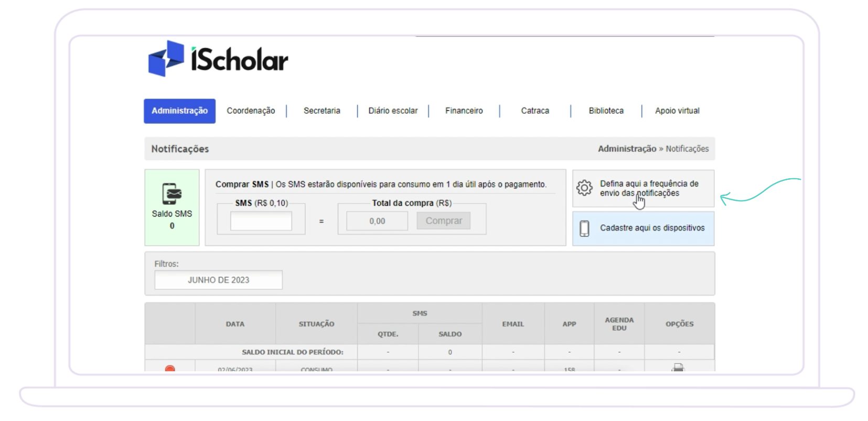Viewport: 868px width, 421px height.
Task: Click the Saldo SMS balance box
Action: [x=172, y=208]
